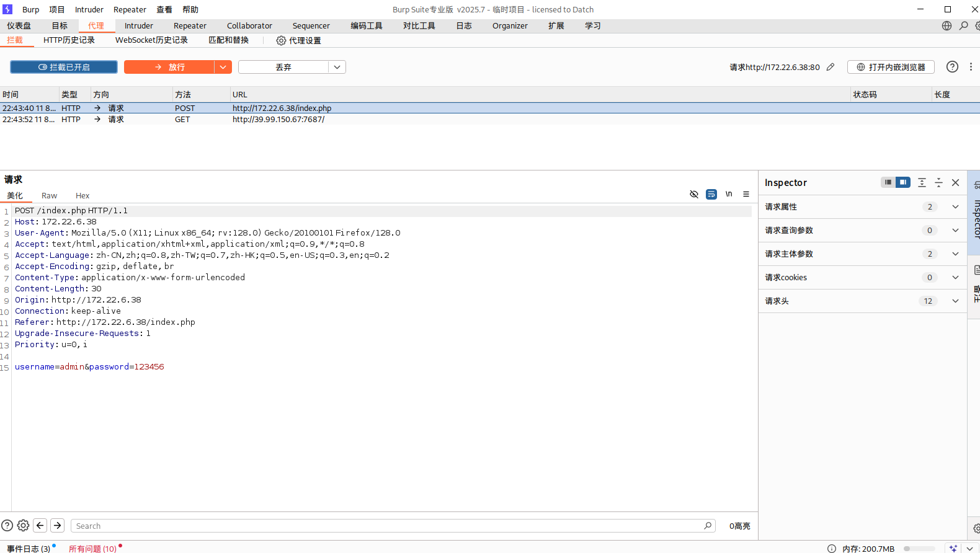Toggle the 拦截已开启 intercept button

tap(64, 67)
